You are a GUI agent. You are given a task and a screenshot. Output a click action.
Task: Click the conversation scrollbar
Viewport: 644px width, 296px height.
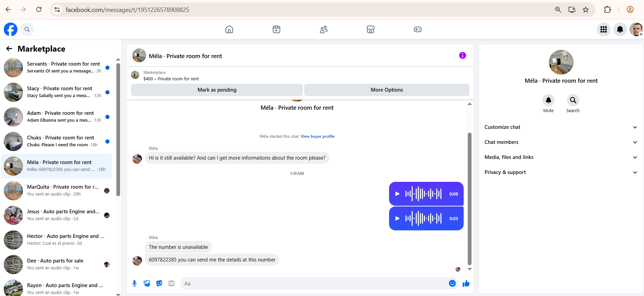[469, 199]
